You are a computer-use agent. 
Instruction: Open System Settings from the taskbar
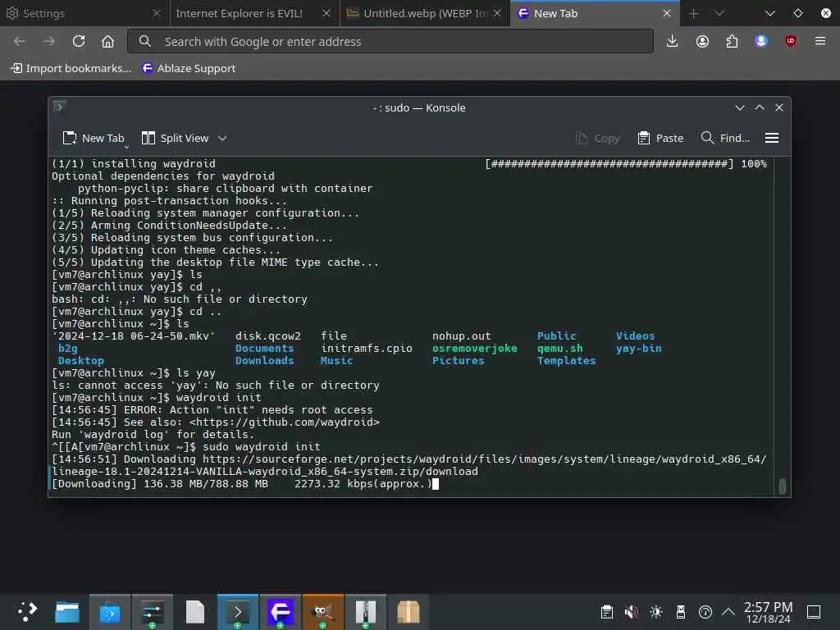[152, 611]
